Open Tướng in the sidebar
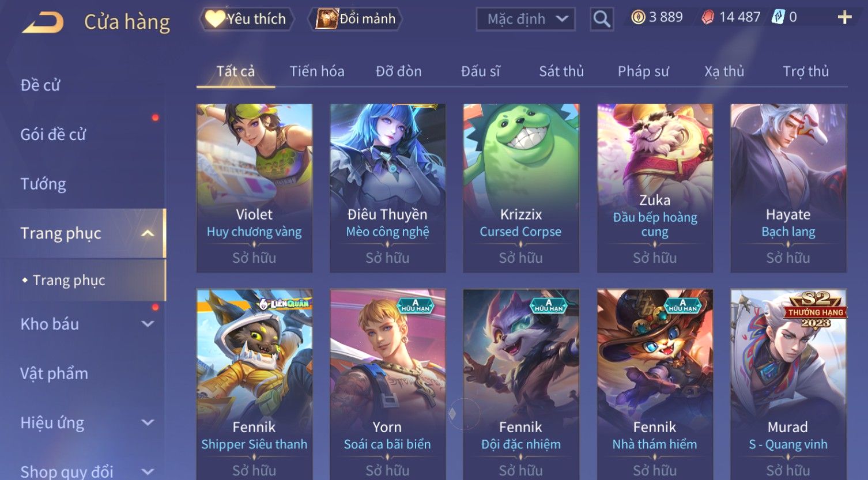Screen dimensions: 868x480 (x=43, y=184)
